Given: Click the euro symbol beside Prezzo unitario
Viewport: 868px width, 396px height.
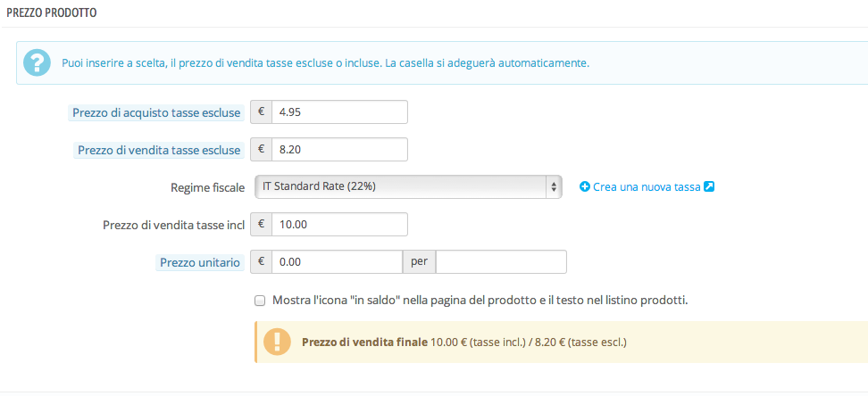Looking at the screenshot, I should [262, 262].
